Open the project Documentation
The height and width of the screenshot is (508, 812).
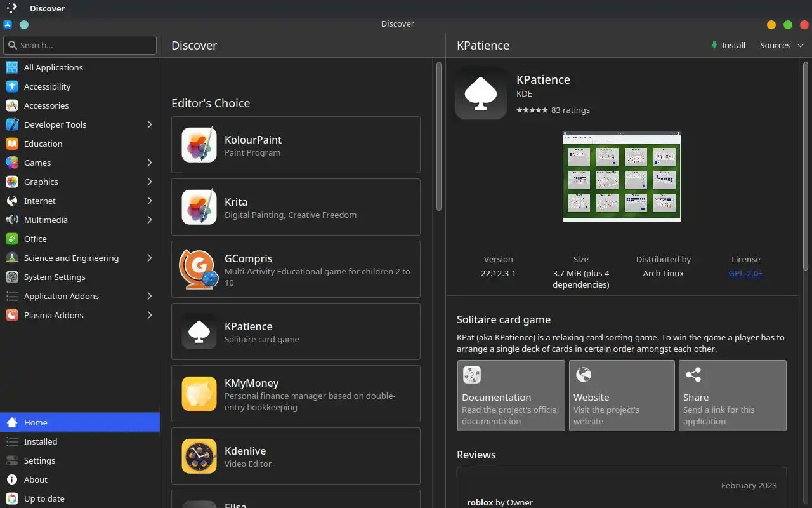(511, 396)
